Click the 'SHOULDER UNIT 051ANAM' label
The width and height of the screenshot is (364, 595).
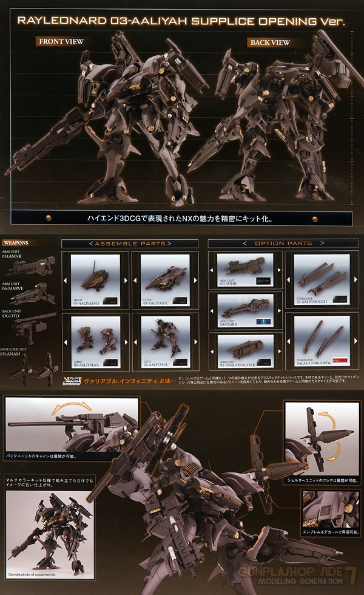pyautogui.click(x=13, y=352)
